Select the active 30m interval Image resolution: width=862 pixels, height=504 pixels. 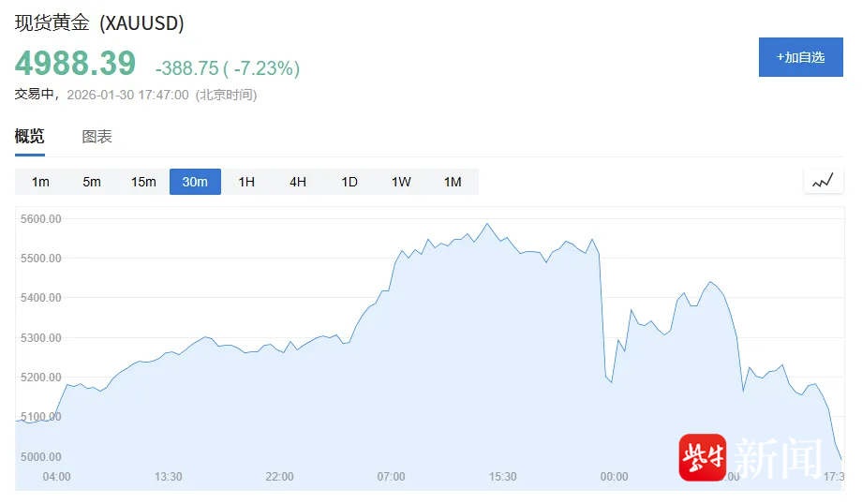195,182
